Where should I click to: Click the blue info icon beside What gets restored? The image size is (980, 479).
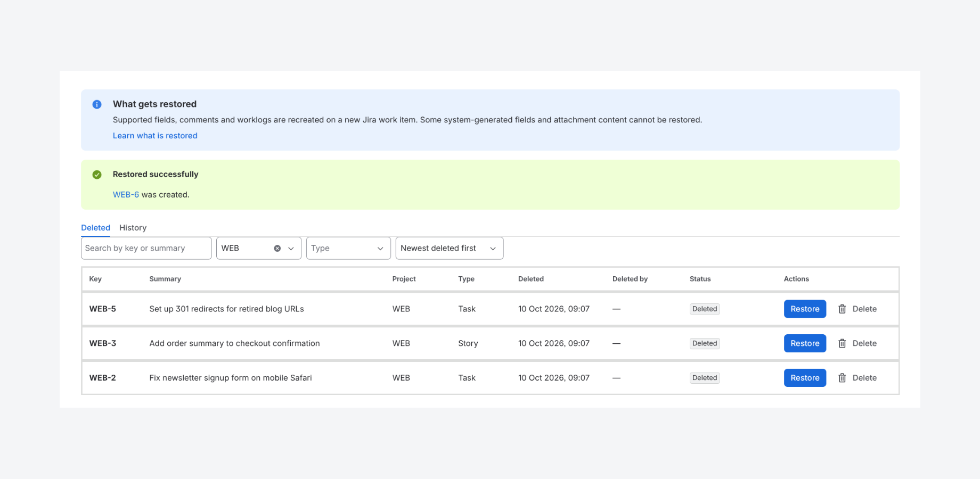(97, 104)
